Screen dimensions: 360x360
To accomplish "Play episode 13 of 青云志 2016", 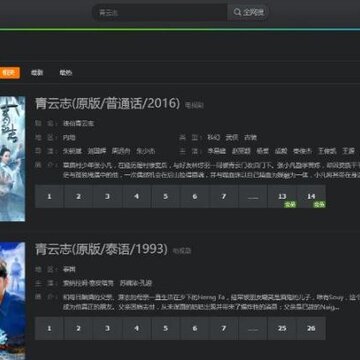I will pos(282,196).
